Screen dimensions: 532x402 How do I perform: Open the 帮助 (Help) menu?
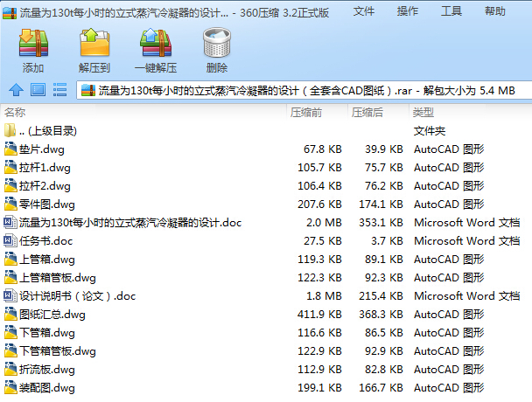pos(495,11)
